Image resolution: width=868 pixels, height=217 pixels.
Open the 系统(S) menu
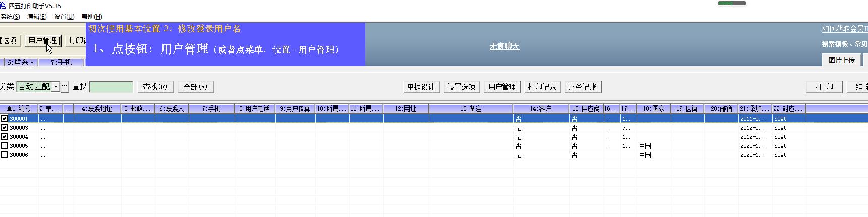coord(10,17)
